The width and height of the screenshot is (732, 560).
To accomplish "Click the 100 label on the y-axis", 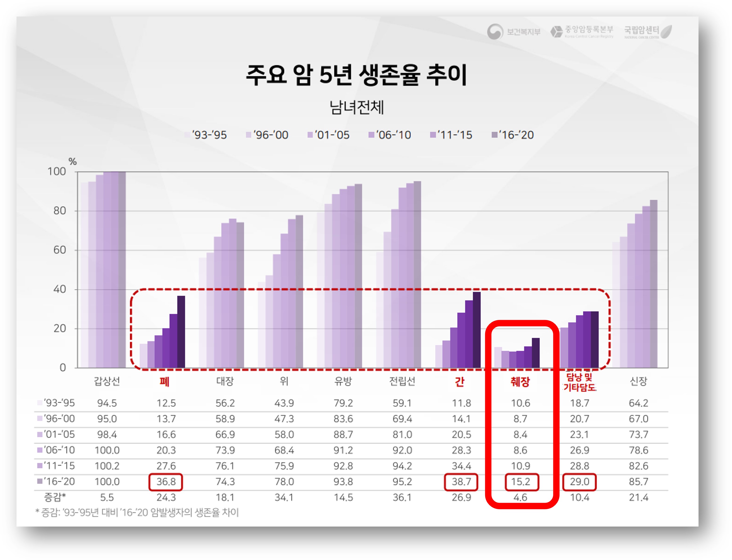I will pos(57,172).
